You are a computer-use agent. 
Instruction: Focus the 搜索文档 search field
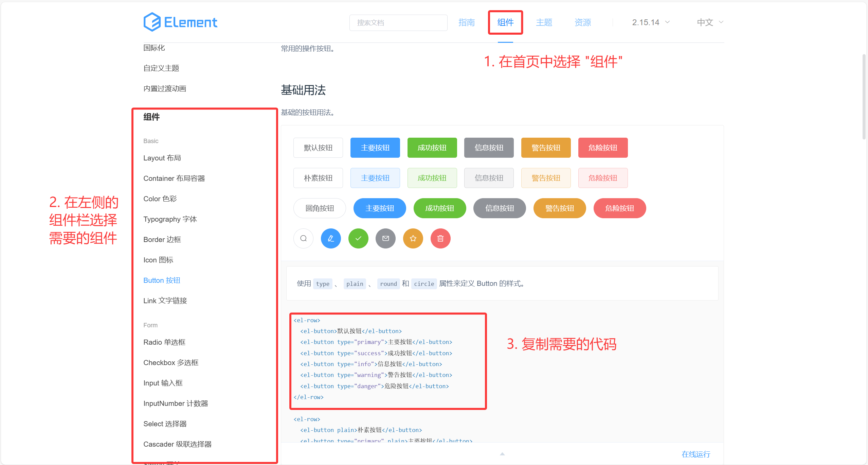398,23
